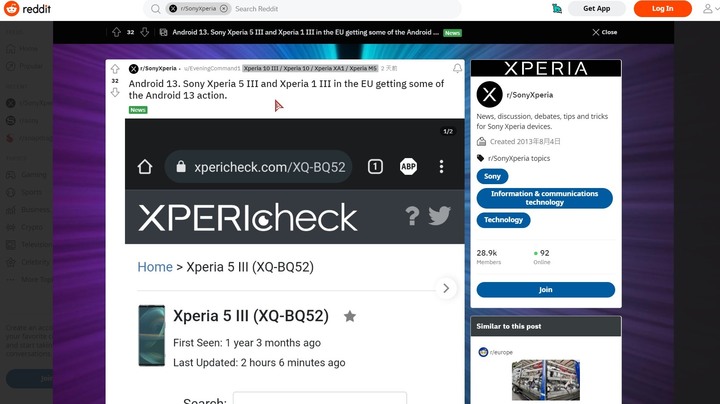This screenshot has width=720, height=404.
Task: Toggle the post notification bell
Action: [x=457, y=68]
